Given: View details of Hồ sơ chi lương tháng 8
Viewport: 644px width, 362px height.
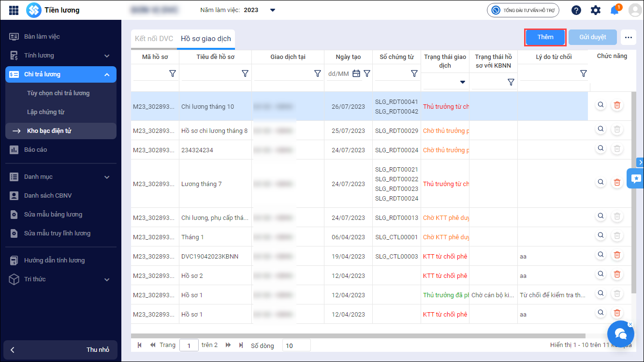Looking at the screenshot, I should click(601, 129).
